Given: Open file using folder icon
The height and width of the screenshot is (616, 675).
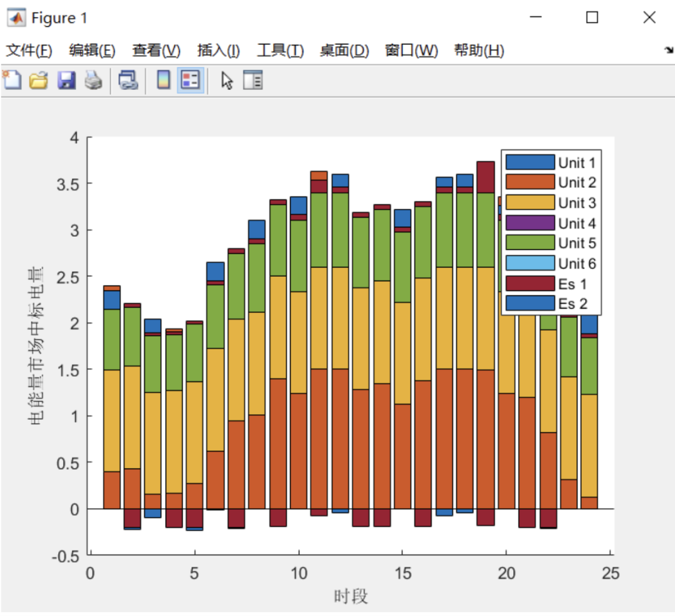Looking at the screenshot, I should click(x=39, y=80).
